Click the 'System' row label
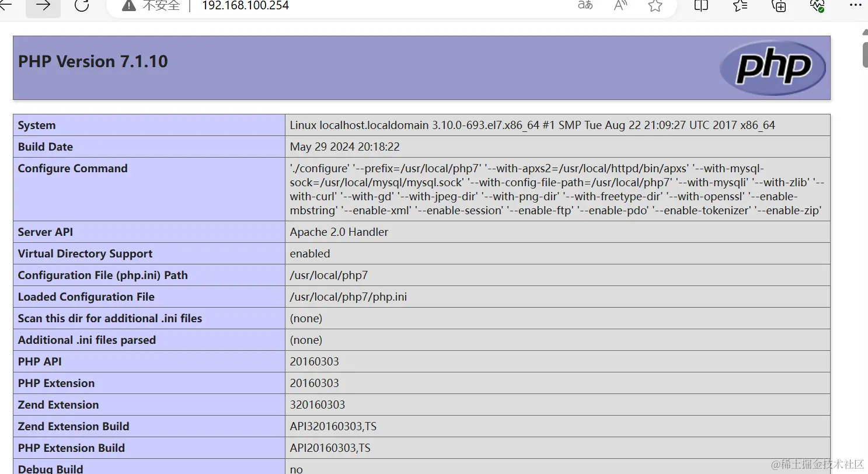The image size is (868, 474). (x=37, y=125)
